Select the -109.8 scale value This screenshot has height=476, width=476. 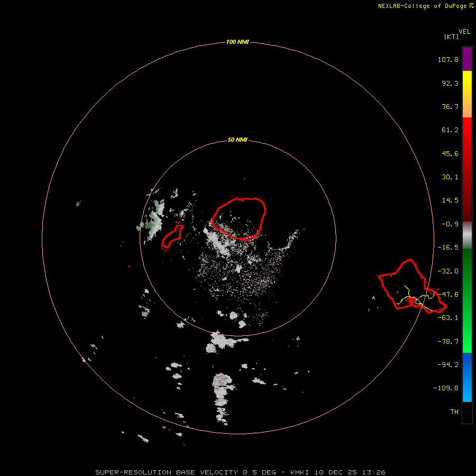pos(446,388)
